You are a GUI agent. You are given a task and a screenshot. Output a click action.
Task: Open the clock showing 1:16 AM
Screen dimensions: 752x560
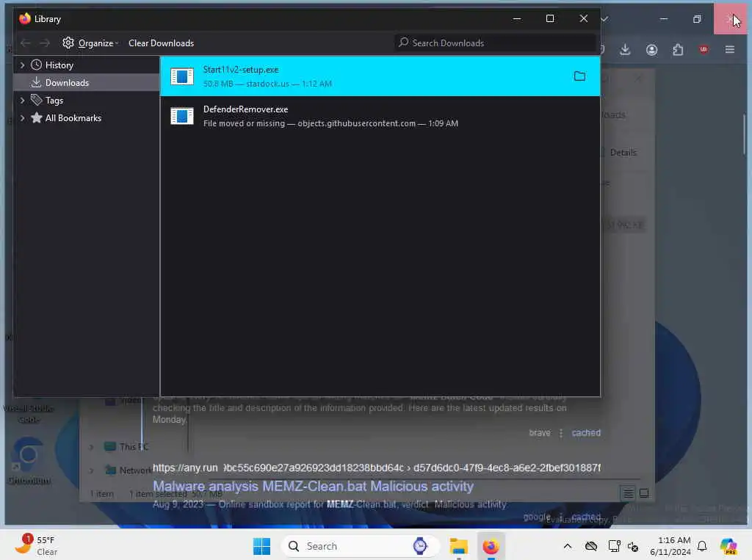(670, 546)
